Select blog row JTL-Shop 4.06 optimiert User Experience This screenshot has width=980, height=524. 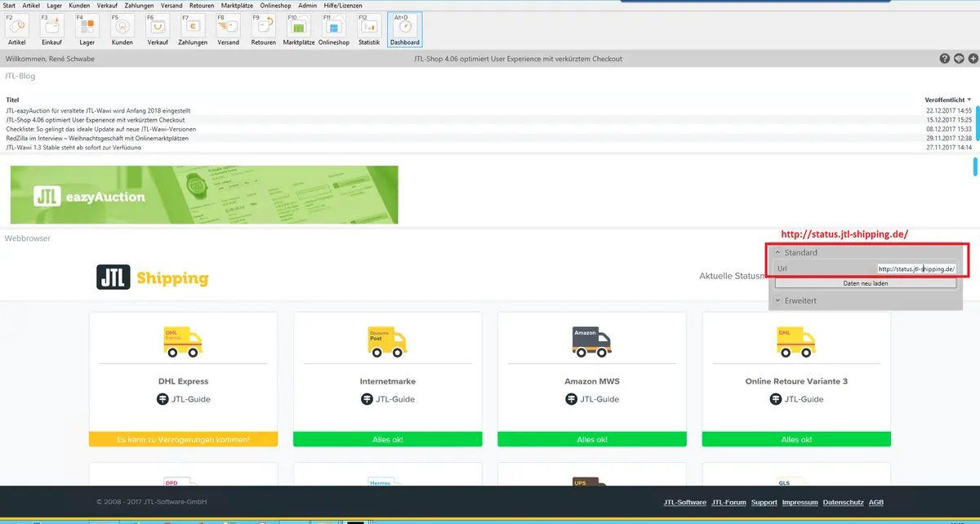(x=488, y=120)
